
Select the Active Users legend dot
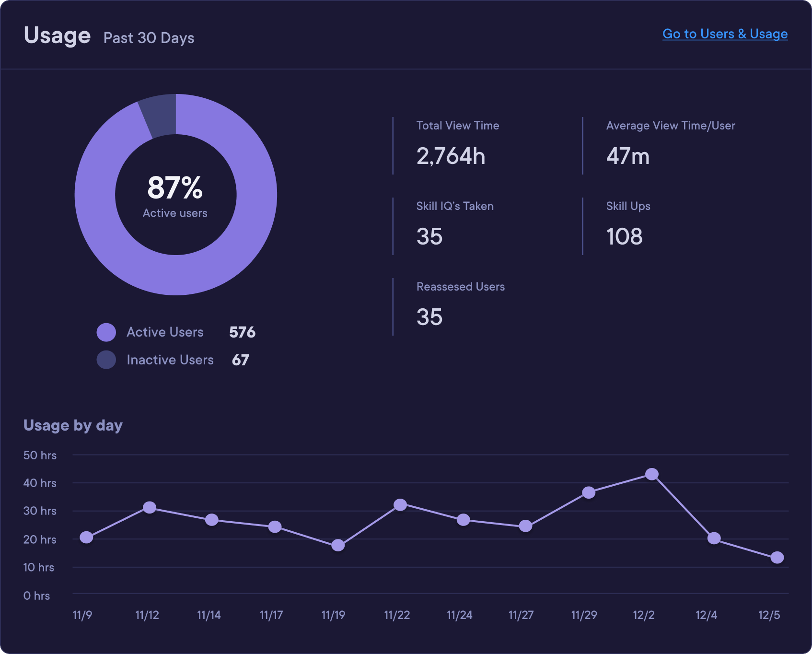coord(106,332)
